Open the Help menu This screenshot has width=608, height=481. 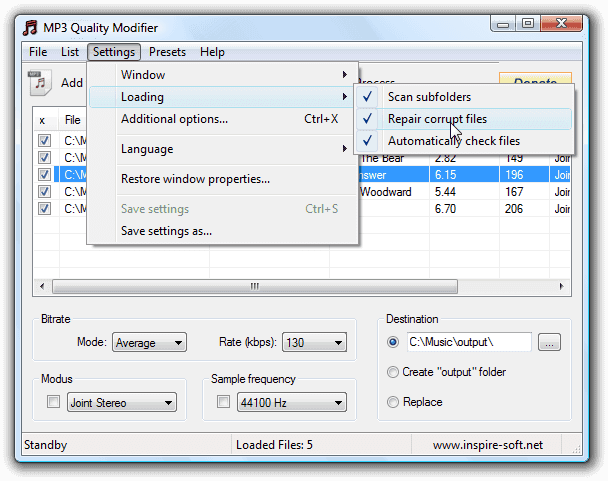212,52
